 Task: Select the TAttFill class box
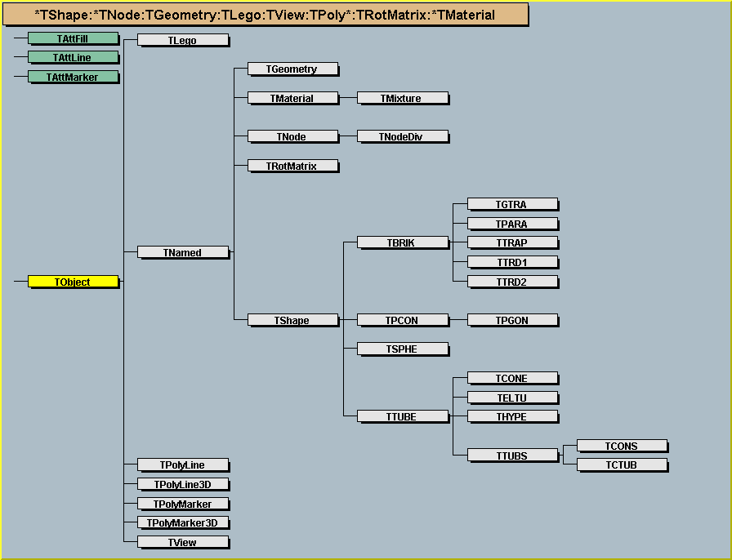click(x=73, y=38)
